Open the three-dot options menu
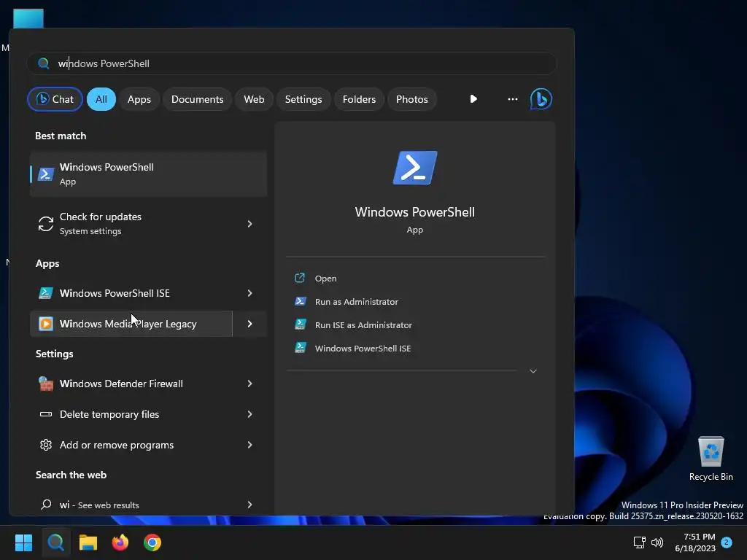 coord(513,99)
